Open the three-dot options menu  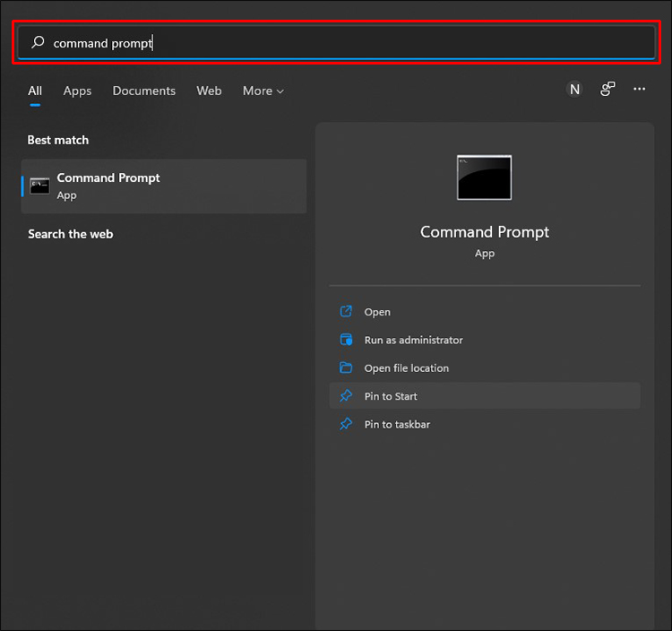[639, 89]
